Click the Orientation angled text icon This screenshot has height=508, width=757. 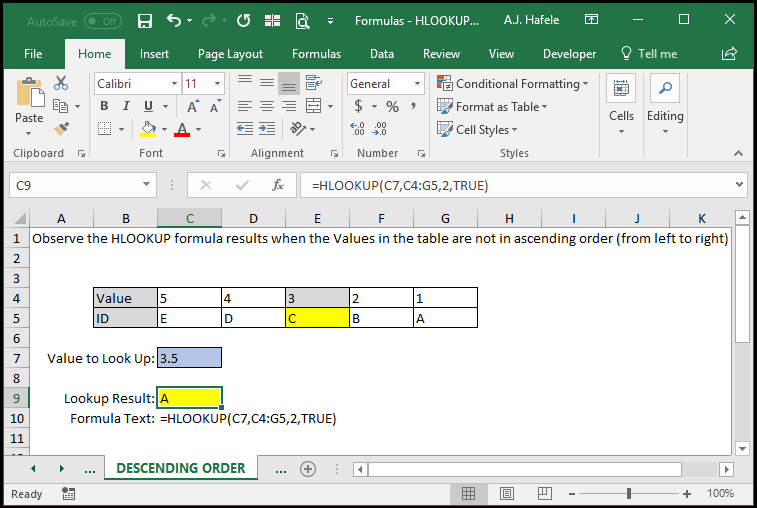(x=298, y=128)
